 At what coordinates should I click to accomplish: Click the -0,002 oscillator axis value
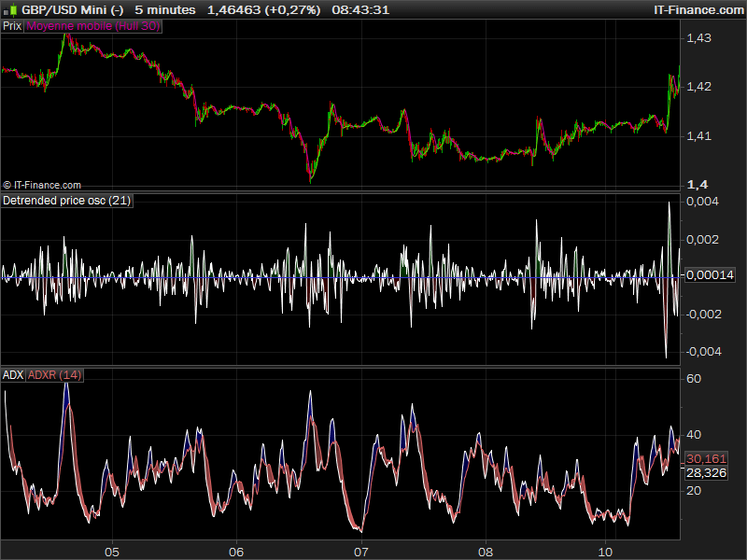tap(703, 315)
